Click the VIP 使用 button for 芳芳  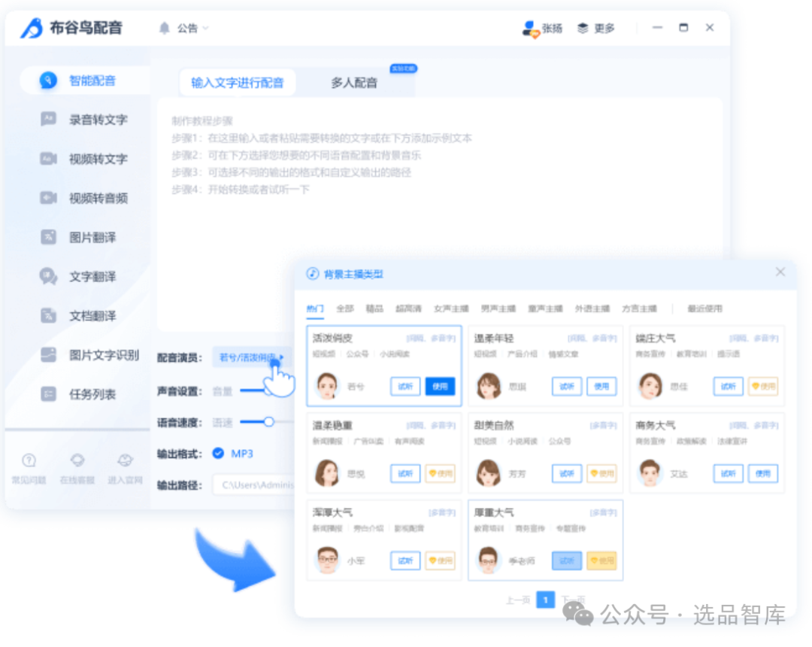(601, 473)
